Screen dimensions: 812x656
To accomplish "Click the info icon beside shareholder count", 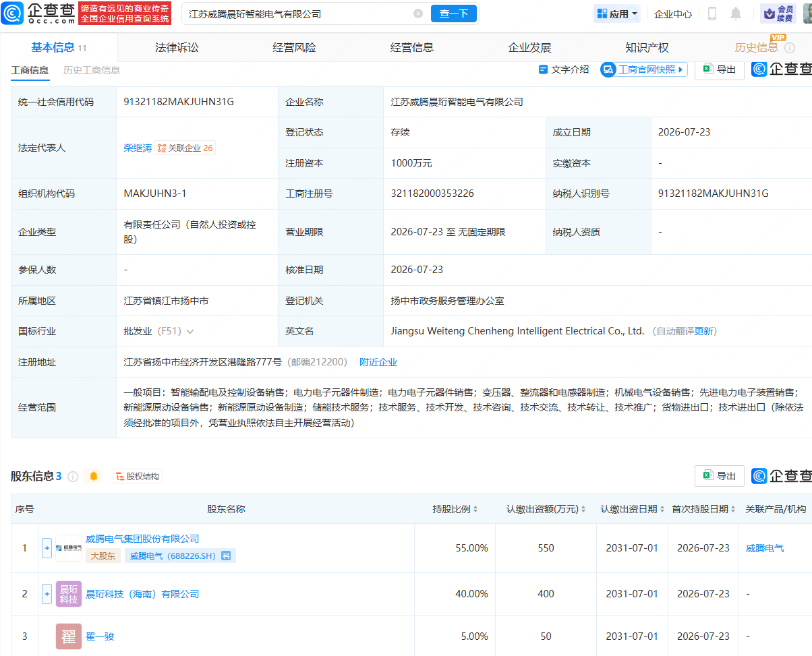I will click(73, 477).
